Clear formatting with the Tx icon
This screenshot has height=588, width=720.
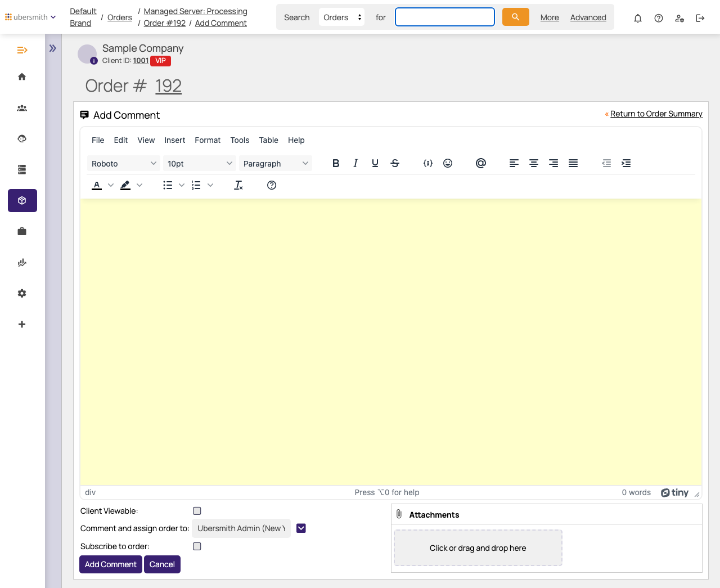click(x=238, y=185)
